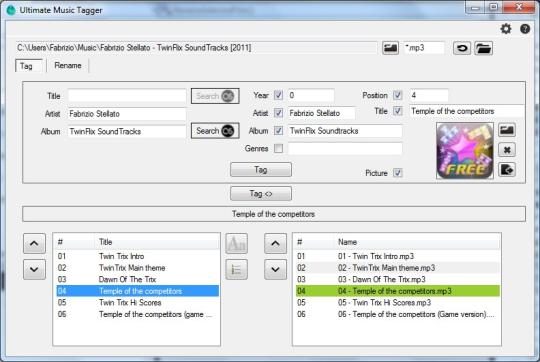This screenshot has height=362, width=540.
Task: Toggle the Artist checkbox
Action: (278, 113)
